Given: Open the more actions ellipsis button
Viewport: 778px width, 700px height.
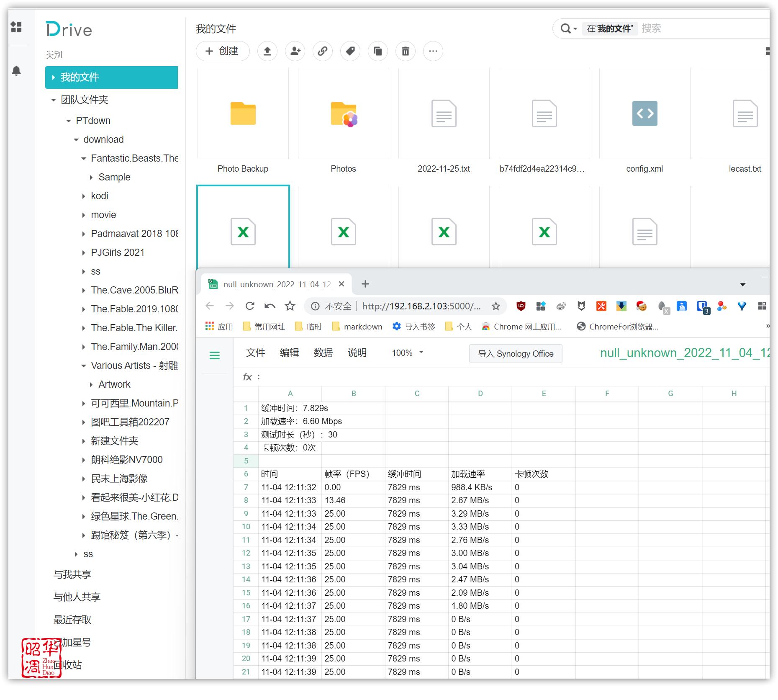Looking at the screenshot, I should point(433,51).
